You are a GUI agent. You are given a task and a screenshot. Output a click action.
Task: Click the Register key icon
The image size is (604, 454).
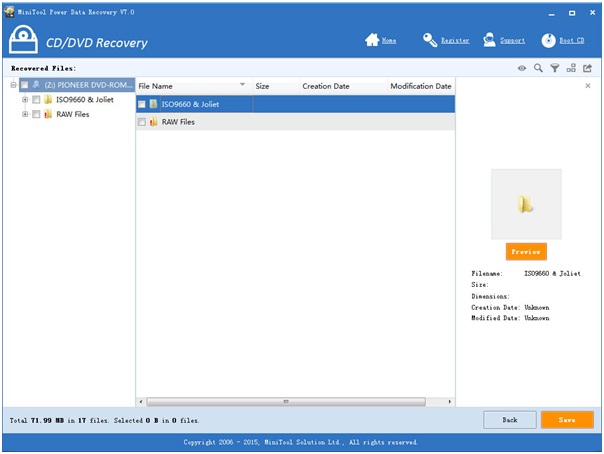[x=430, y=41]
